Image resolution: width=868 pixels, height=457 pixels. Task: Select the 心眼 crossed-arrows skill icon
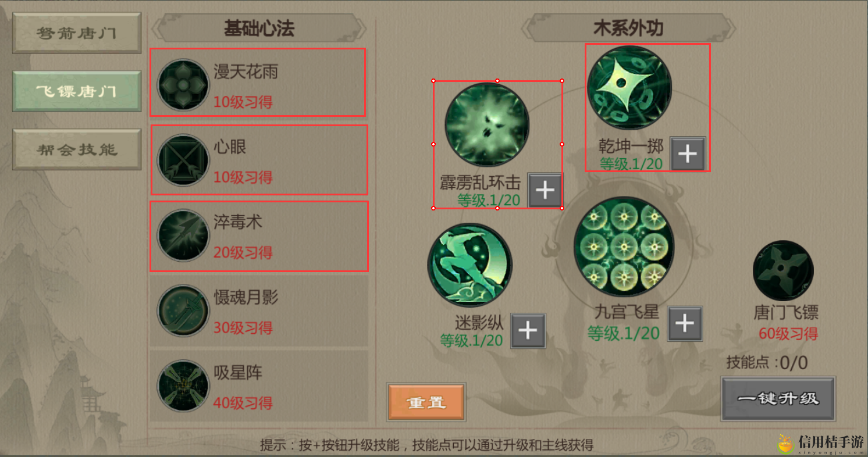coord(183,160)
